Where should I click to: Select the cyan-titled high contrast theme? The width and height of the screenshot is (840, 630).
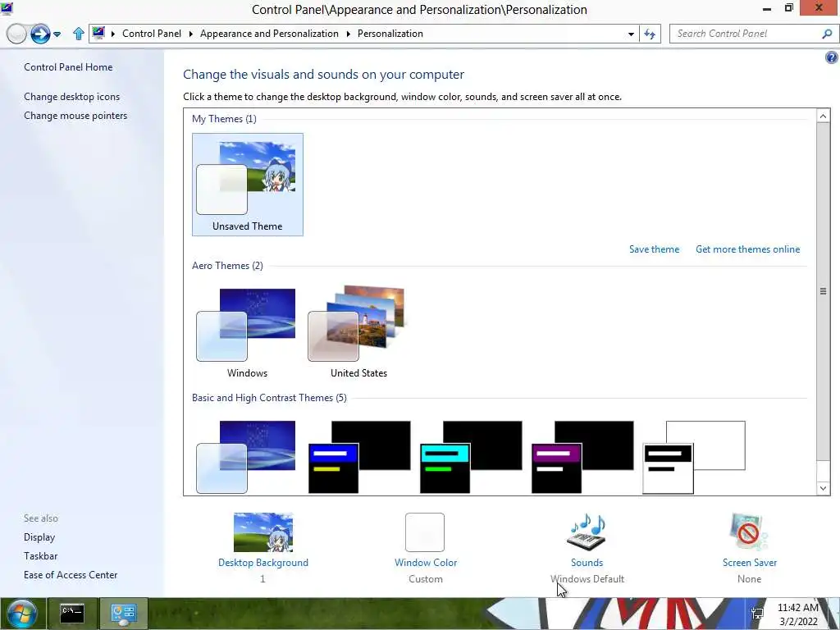471,456
